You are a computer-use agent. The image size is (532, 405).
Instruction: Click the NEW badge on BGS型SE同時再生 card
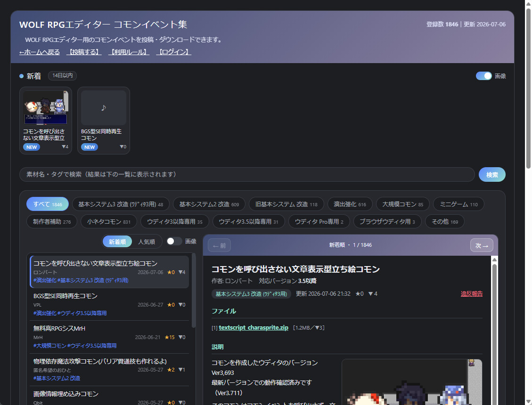(89, 147)
